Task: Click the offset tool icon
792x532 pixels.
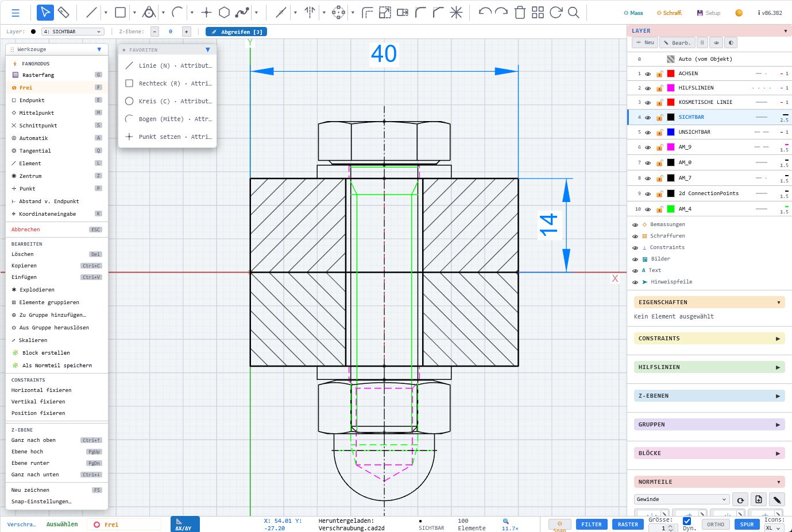Action: (368, 12)
